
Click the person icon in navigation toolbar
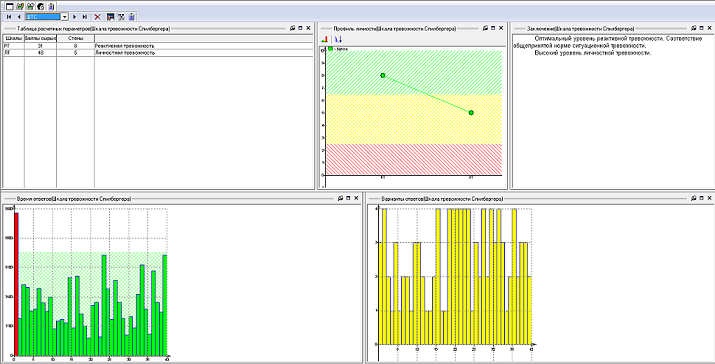[x=131, y=17]
